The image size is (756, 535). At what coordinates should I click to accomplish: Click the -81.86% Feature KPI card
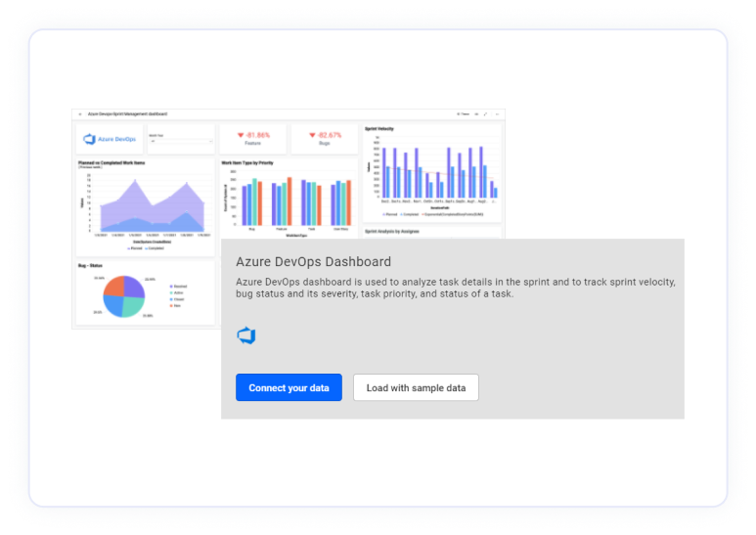pyautogui.click(x=253, y=139)
